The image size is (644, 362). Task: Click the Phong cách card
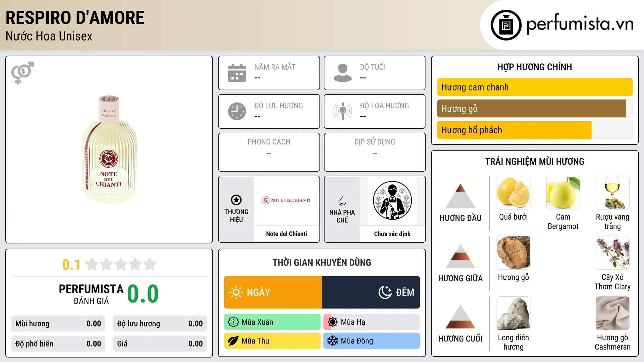point(269,152)
